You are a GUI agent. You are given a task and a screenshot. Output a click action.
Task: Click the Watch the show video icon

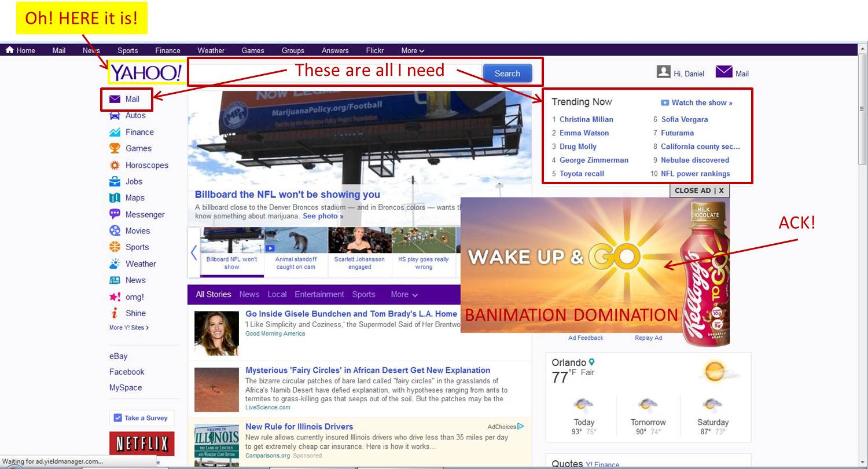tap(665, 102)
